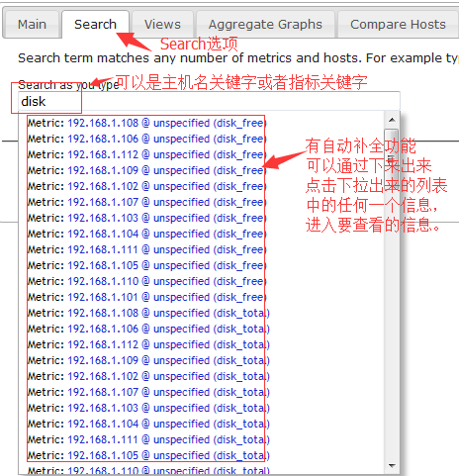Open 192.168.1.110 disk_free result
The height and width of the screenshot is (476, 459).
(147, 281)
